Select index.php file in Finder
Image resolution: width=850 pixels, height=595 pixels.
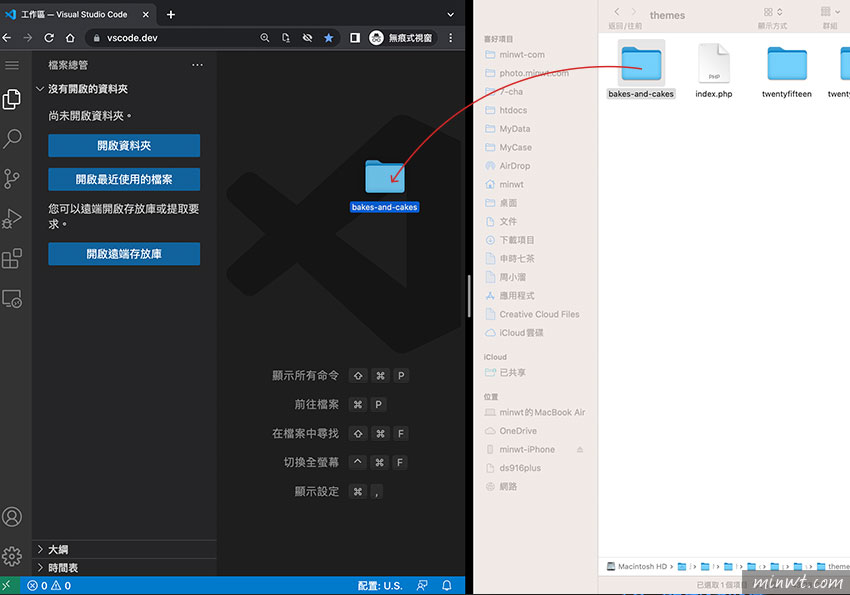coord(714,70)
